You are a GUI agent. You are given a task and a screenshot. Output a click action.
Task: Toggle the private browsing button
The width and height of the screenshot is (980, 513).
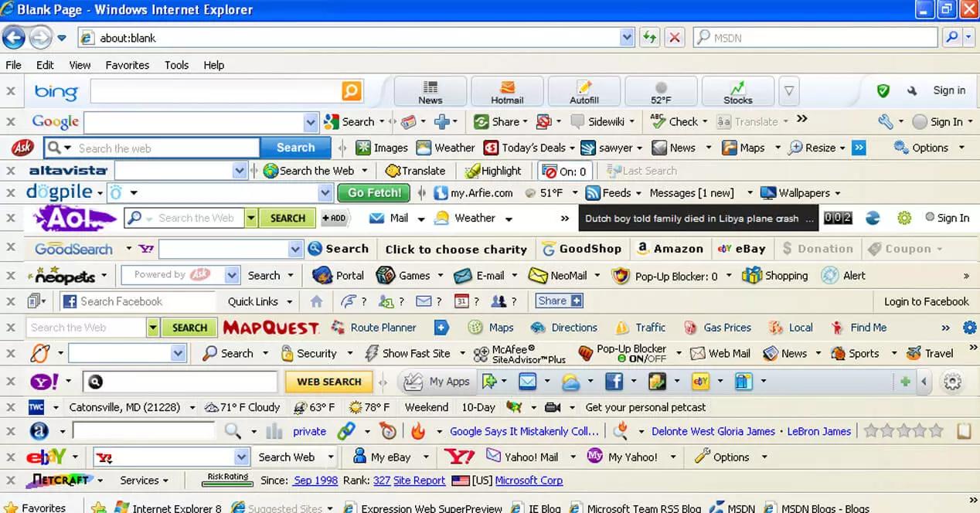pyautogui.click(x=309, y=431)
